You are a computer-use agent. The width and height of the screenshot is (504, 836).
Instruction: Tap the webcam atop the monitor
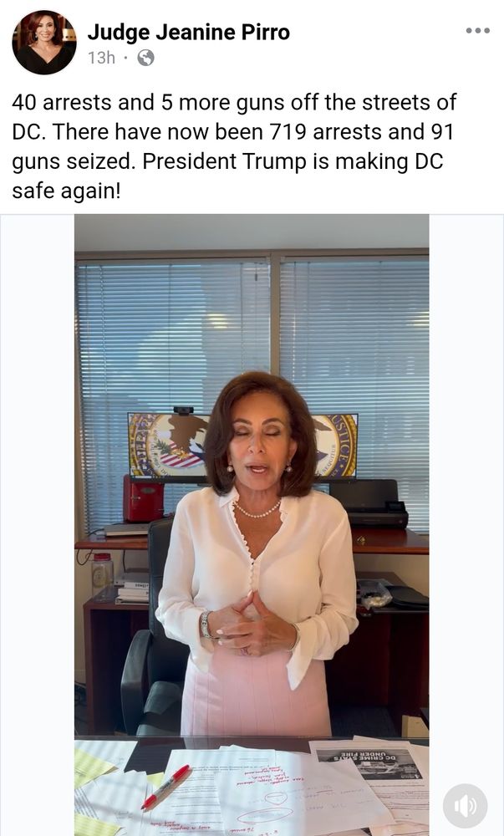183,410
